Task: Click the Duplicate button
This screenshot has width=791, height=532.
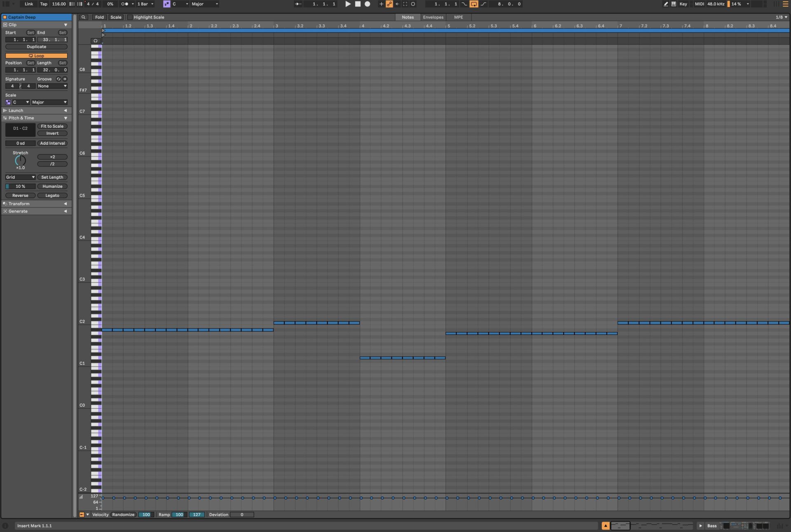Action: tap(36, 47)
